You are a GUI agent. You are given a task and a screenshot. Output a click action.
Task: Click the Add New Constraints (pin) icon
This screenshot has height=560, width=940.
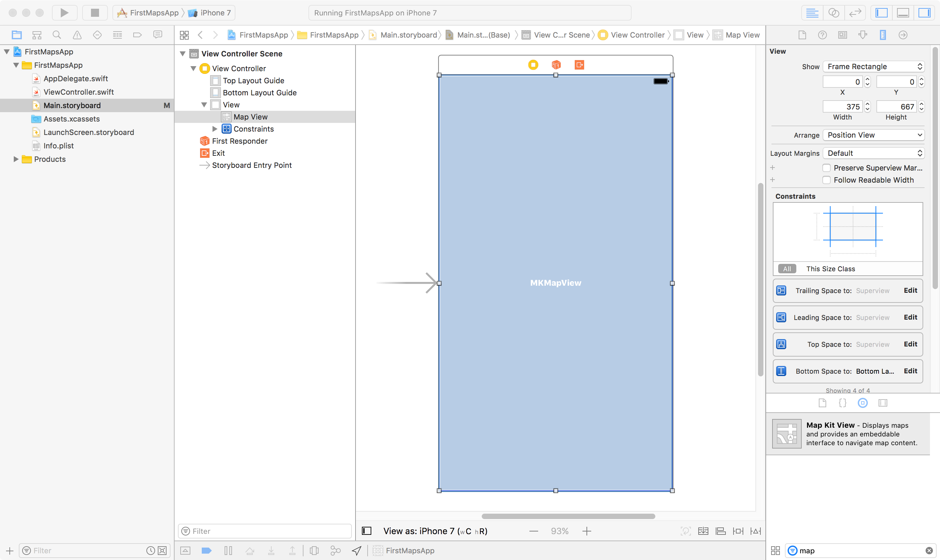coord(738,531)
